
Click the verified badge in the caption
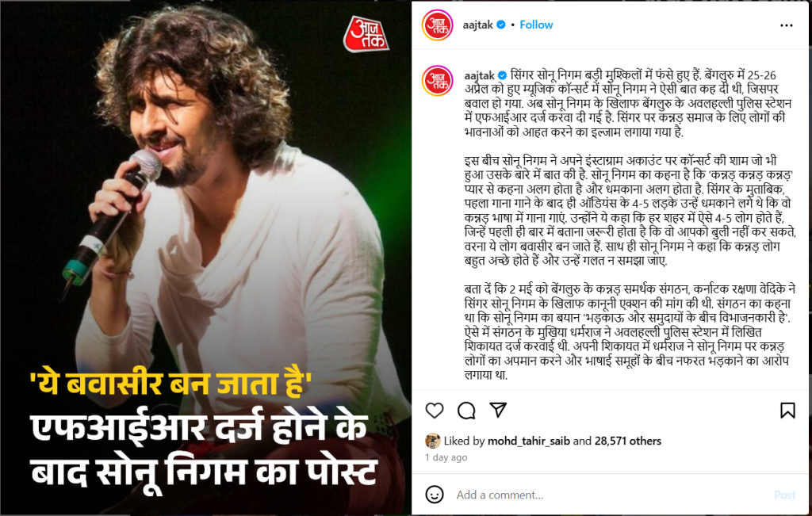pyautogui.click(x=502, y=75)
